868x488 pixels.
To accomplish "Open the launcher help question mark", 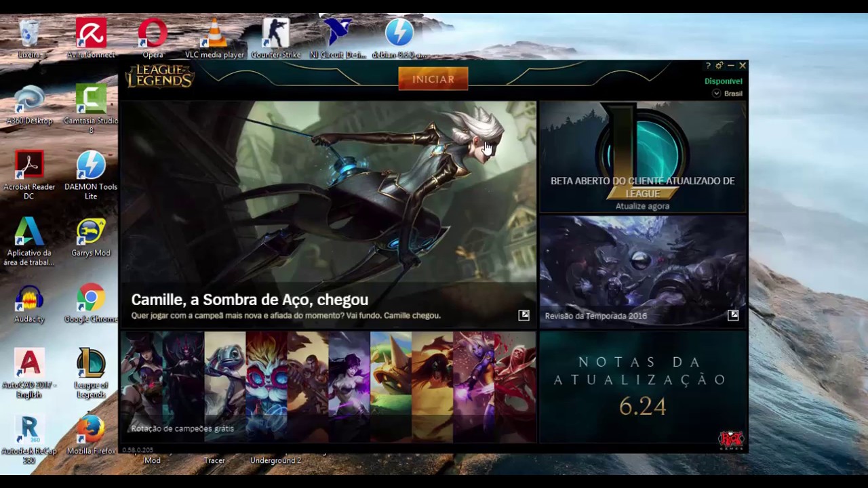I will point(708,66).
